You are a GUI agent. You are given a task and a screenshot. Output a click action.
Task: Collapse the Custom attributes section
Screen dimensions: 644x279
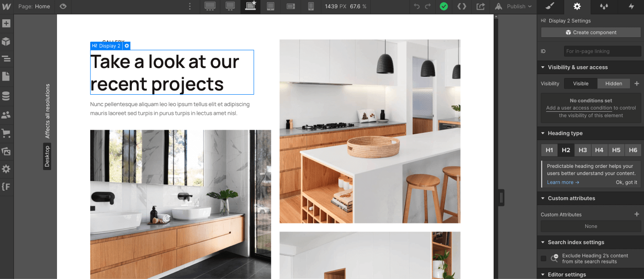pos(542,198)
